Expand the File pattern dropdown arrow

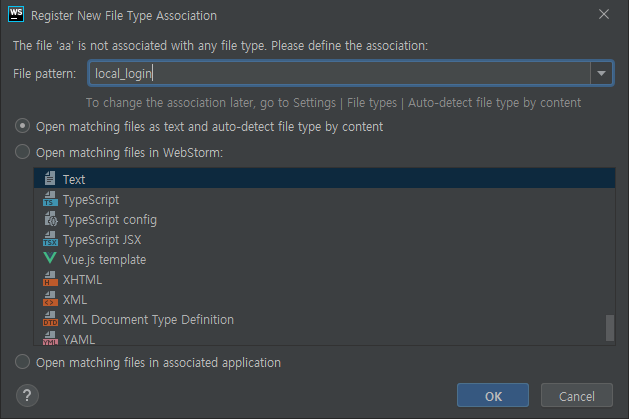point(601,73)
